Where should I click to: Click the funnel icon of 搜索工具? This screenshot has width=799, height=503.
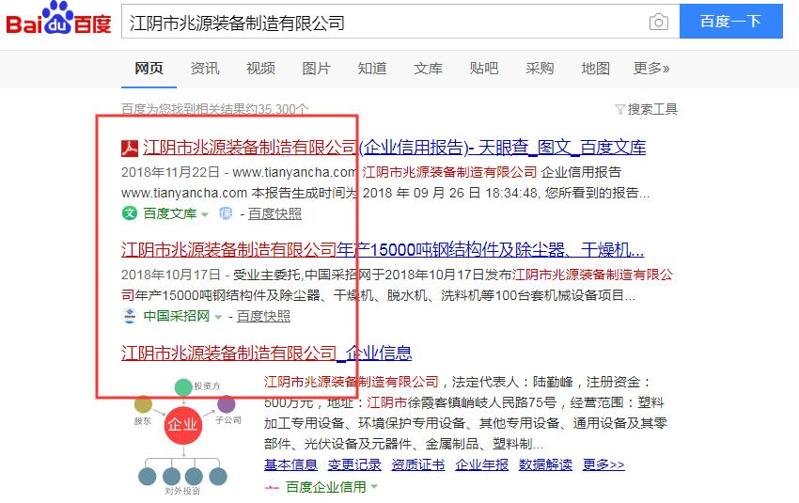620,109
